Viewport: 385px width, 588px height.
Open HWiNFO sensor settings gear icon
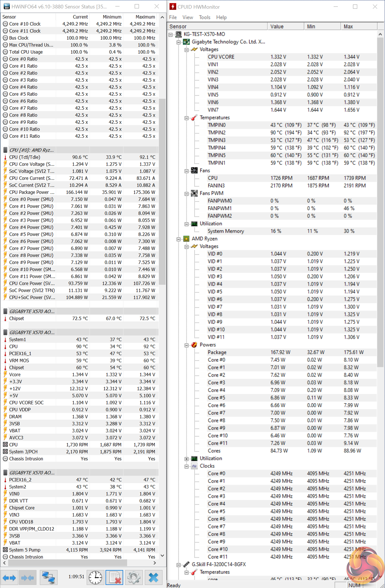pos(133,577)
